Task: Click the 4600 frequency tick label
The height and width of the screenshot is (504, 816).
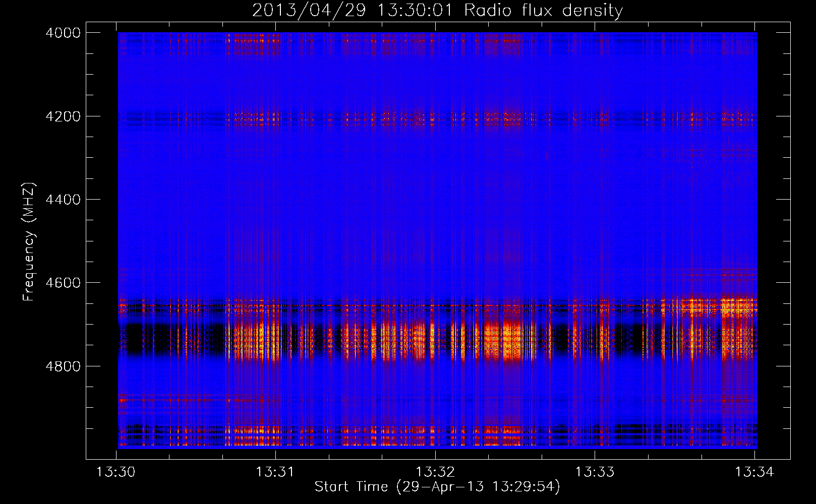Action: [x=63, y=283]
